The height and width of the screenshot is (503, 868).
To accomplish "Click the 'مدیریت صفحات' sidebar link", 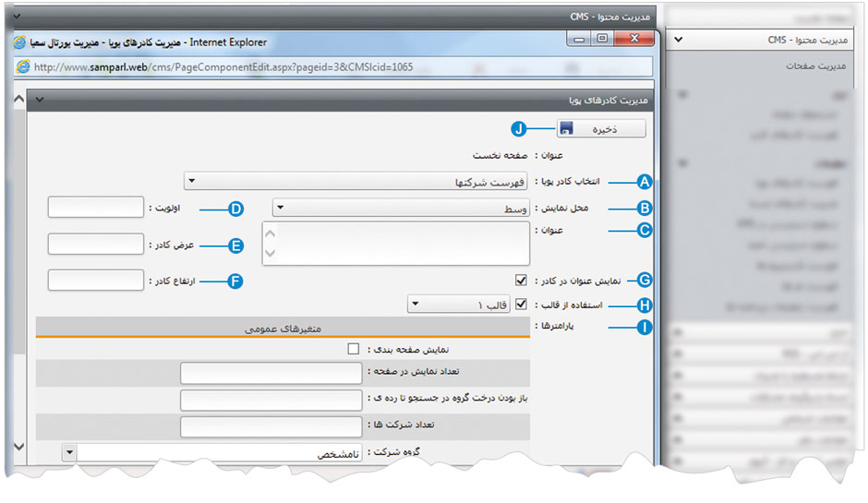I will point(816,66).
